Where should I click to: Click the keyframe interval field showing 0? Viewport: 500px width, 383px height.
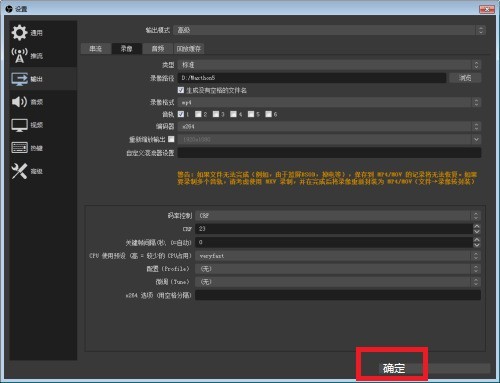(x=334, y=242)
